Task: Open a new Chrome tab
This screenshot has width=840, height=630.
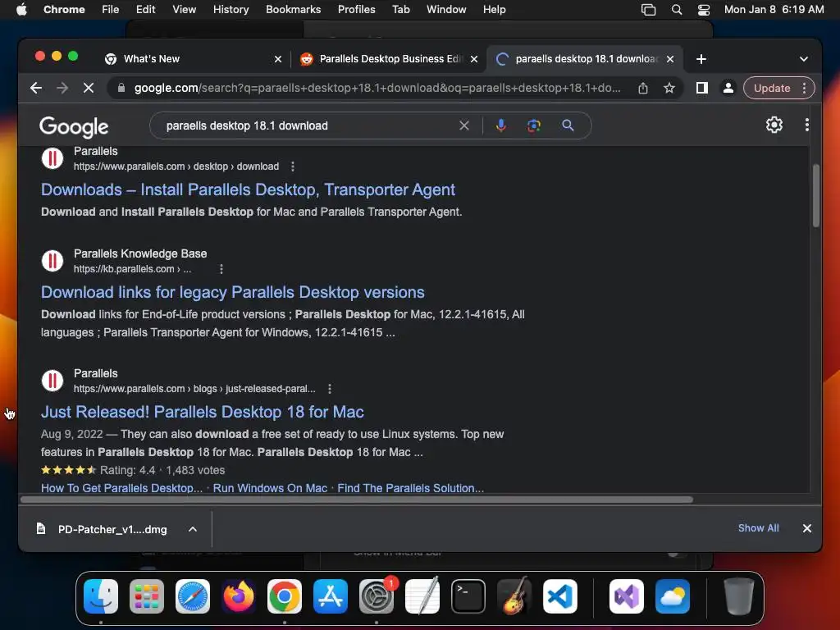Action: click(701, 59)
